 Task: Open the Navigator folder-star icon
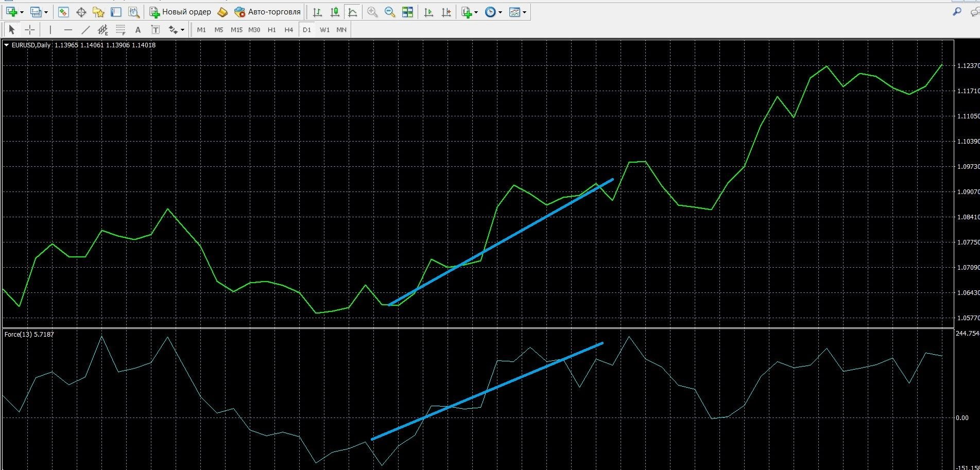98,12
